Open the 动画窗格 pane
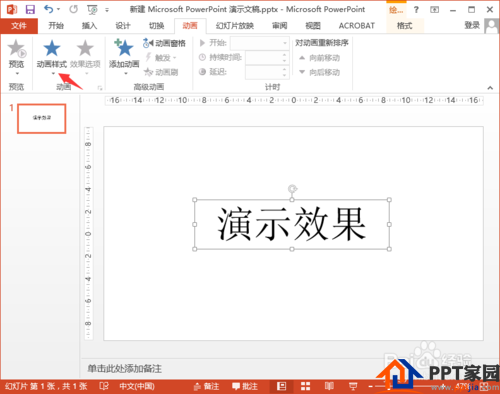Image resolution: width=500 pixels, height=394 pixels. [164, 43]
